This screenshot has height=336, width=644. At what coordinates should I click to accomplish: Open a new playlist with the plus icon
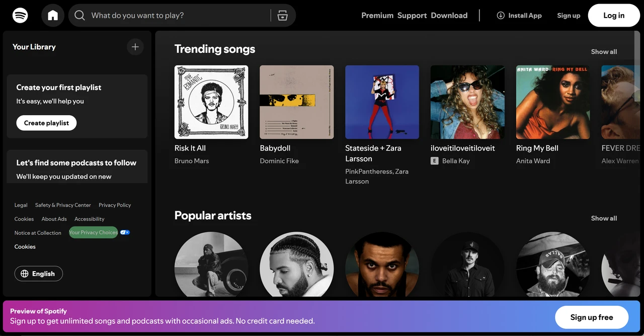135,46
